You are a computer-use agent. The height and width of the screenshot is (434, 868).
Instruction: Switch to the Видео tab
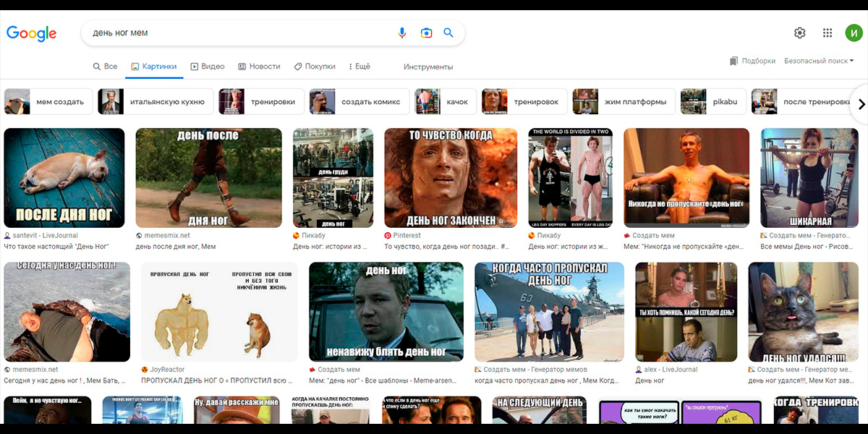point(208,67)
